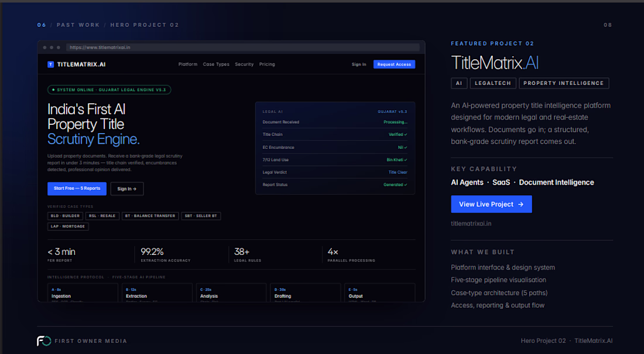Click the Document Received row

coord(335,122)
